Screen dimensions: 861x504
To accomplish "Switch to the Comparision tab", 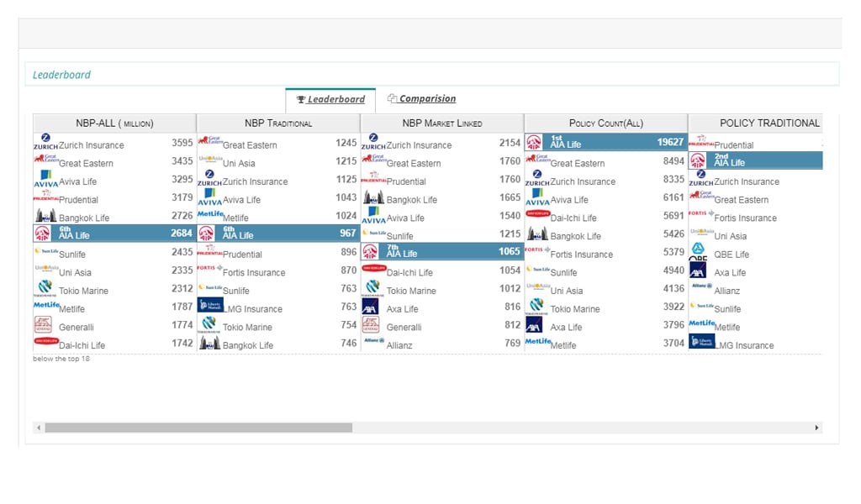I will pyautogui.click(x=422, y=99).
